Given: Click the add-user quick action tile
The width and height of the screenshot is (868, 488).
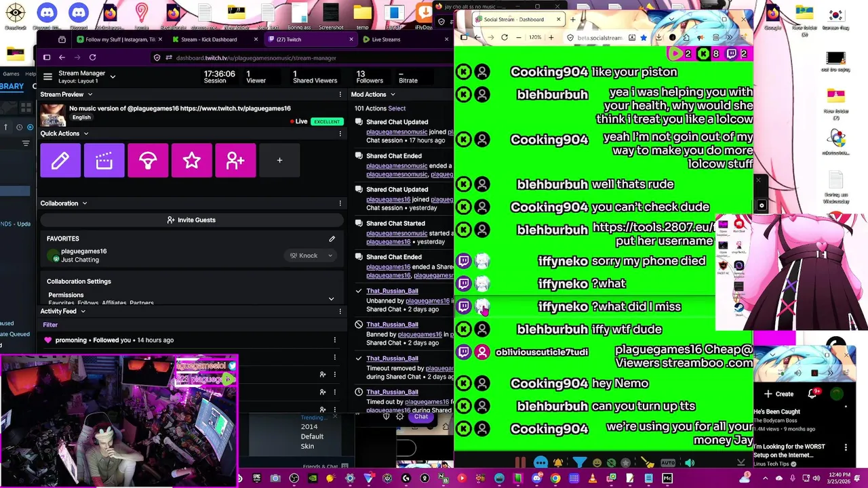Looking at the screenshot, I should pos(235,161).
